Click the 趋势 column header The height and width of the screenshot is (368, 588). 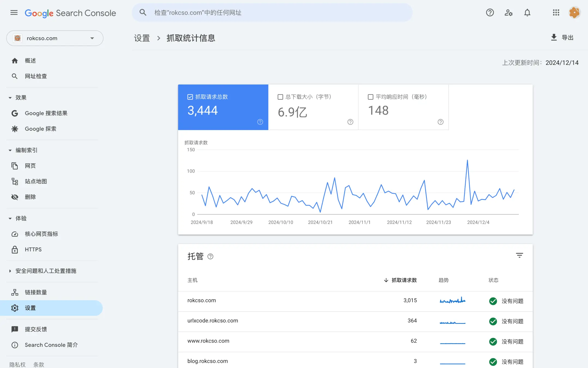(x=443, y=280)
